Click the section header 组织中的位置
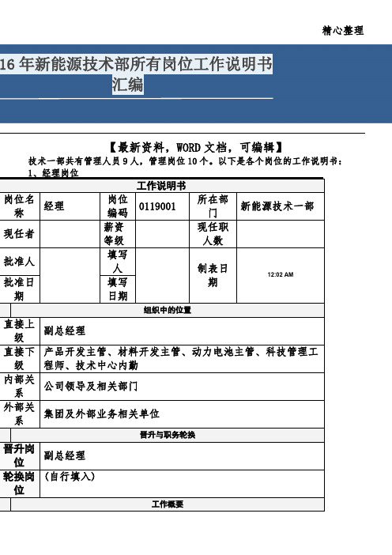This screenshot has height=555, width=392. click(168, 311)
